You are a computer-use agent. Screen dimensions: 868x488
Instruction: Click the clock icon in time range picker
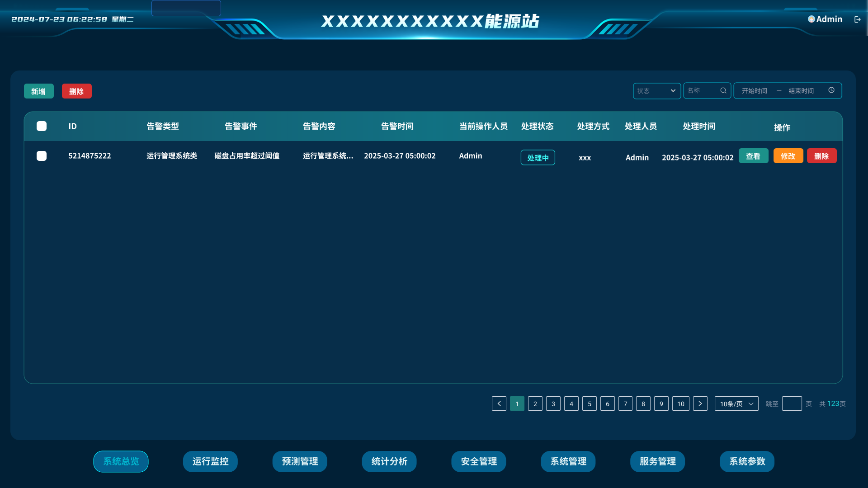point(831,90)
